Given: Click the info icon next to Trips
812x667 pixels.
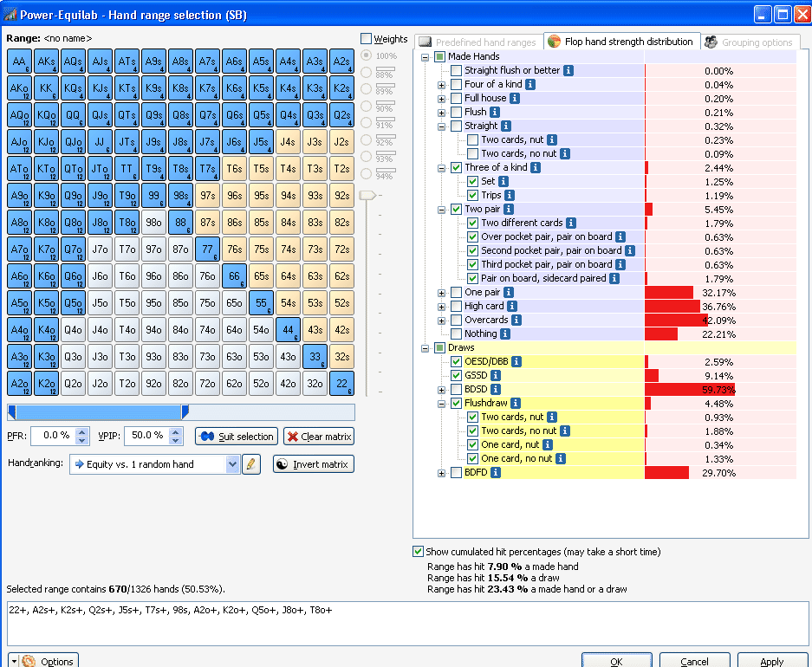Looking at the screenshot, I should pyautogui.click(x=510, y=195).
